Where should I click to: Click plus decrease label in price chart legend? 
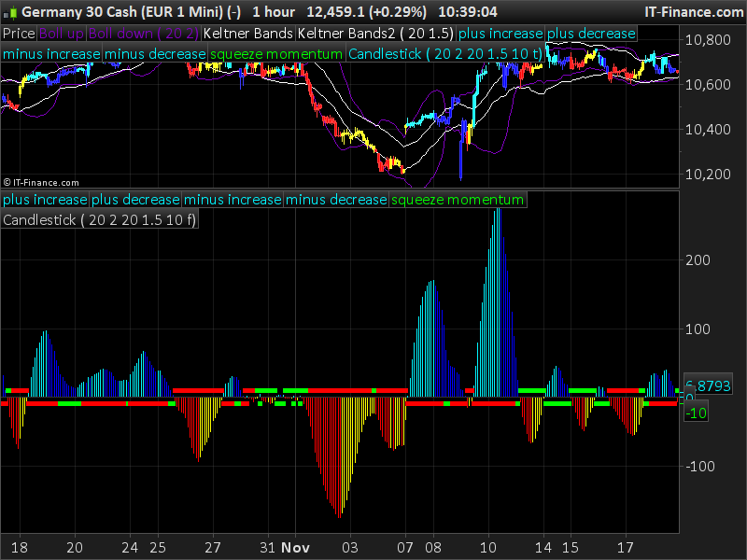click(591, 34)
